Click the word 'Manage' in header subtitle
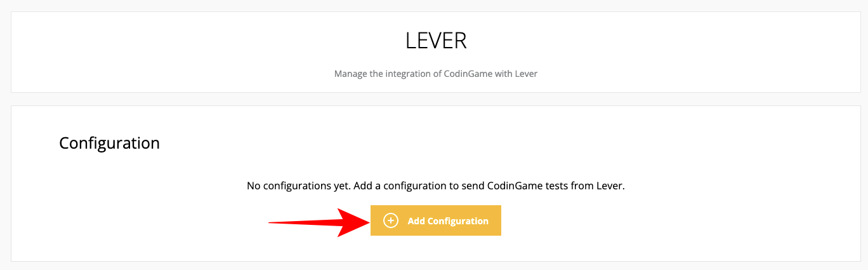 [x=350, y=74]
